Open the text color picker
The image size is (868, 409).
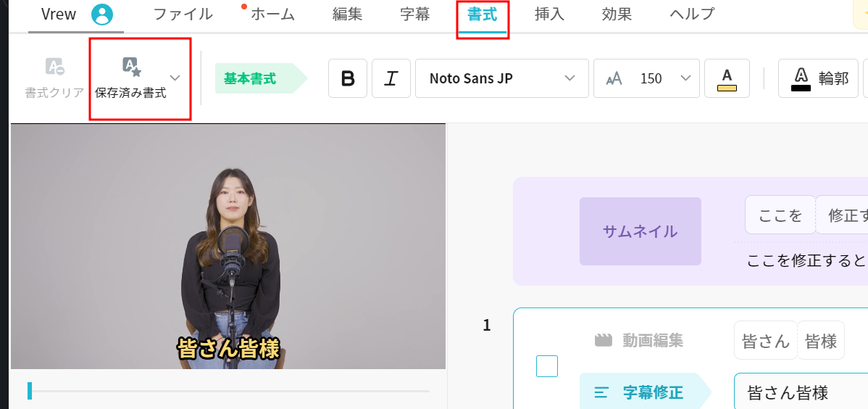click(x=727, y=78)
